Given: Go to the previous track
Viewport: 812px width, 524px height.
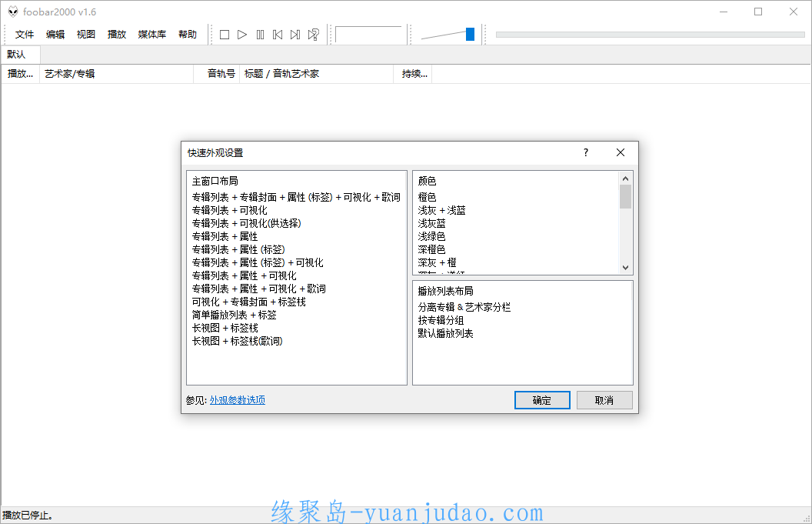Looking at the screenshot, I should pos(278,35).
